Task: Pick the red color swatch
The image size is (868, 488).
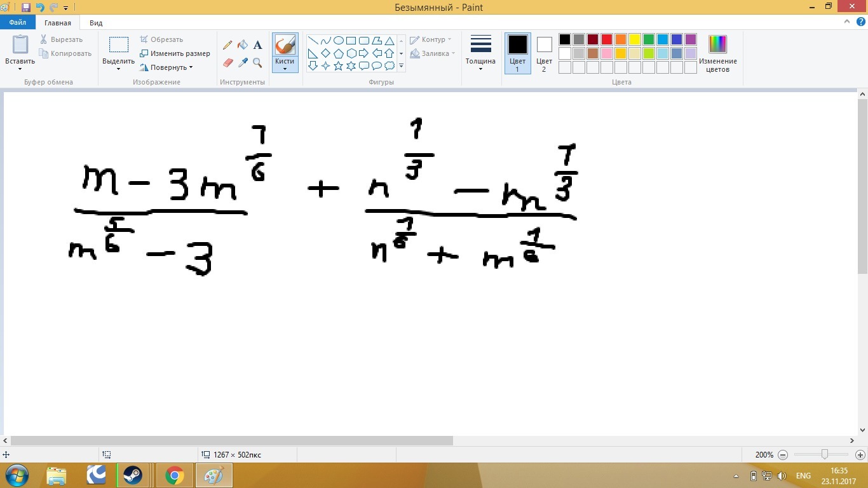Action: (x=607, y=39)
